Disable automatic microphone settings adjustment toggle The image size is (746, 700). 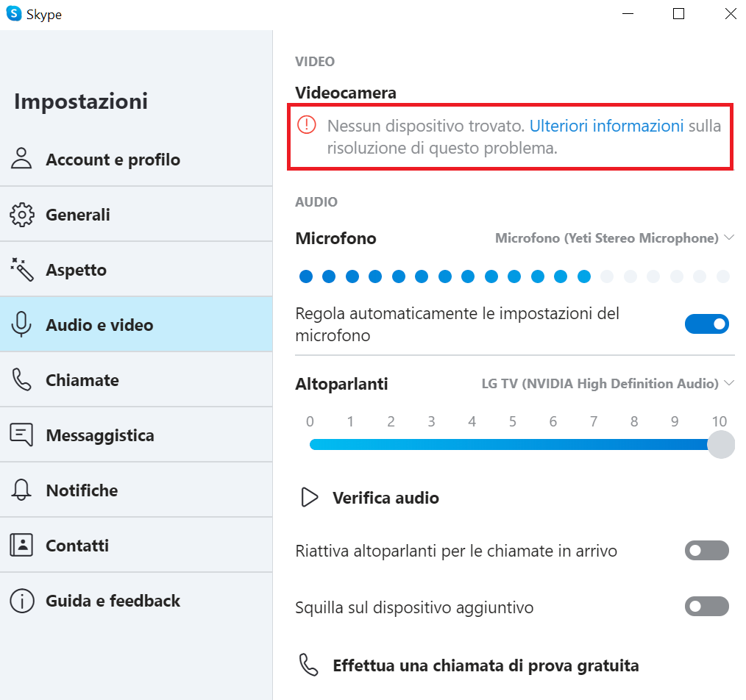[706, 324]
